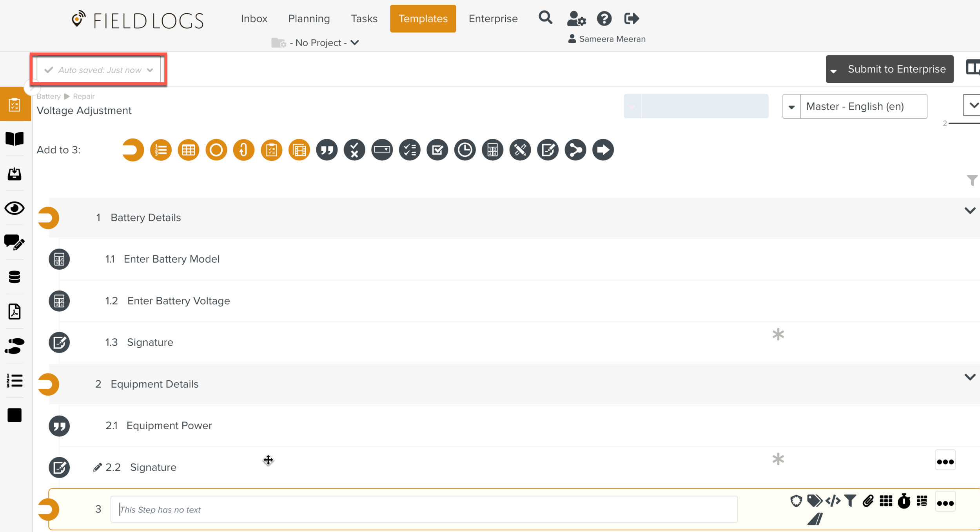This screenshot has height=532, width=980.
Task: Open the checklist editor sidebar icon
Action: [15, 105]
